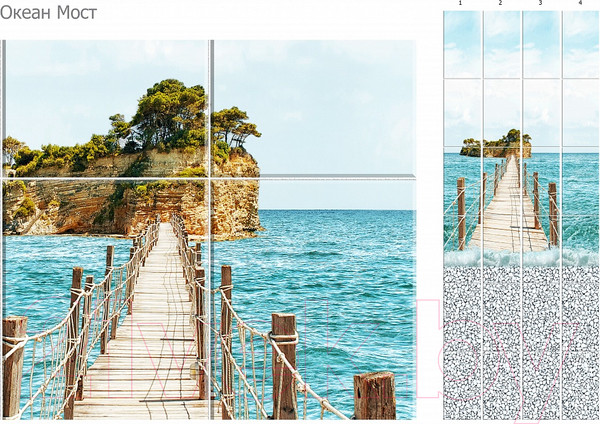600x424 pixels.
Task: Click the pebble texture area of panel 1
Action: [x=462, y=342]
